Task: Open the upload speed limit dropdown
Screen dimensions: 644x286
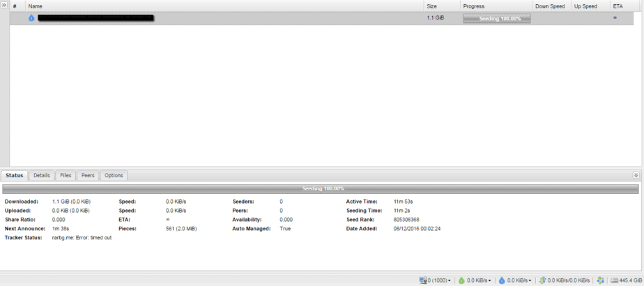Action: point(531,280)
